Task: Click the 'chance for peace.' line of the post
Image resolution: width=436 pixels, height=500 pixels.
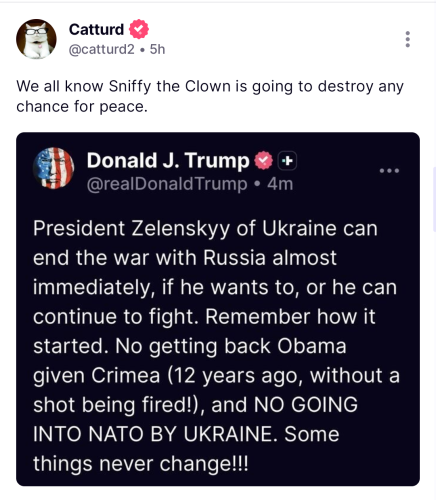Action: pyautogui.click(x=82, y=107)
